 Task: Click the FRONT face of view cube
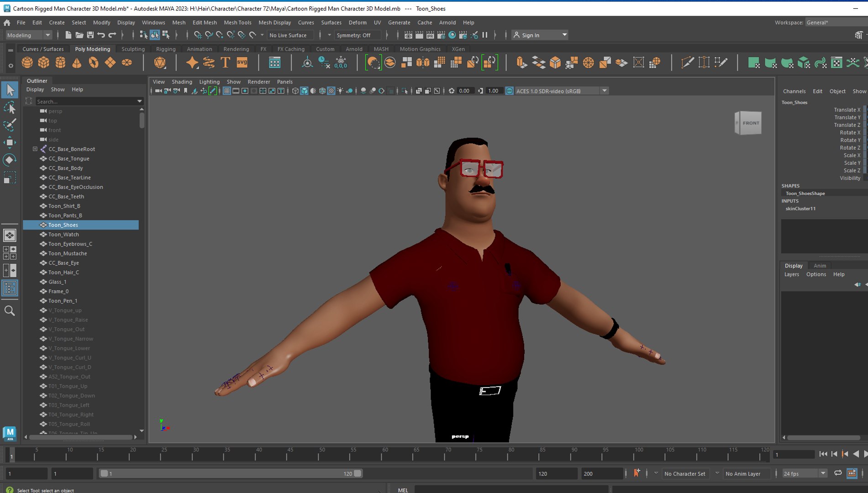pyautogui.click(x=750, y=123)
